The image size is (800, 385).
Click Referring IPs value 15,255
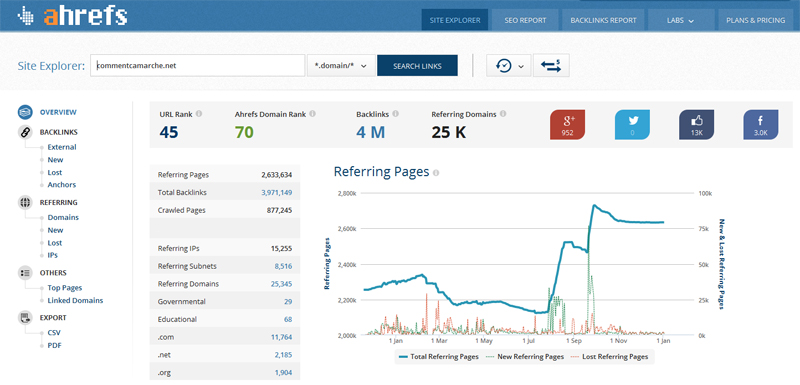(x=281, y=249)
